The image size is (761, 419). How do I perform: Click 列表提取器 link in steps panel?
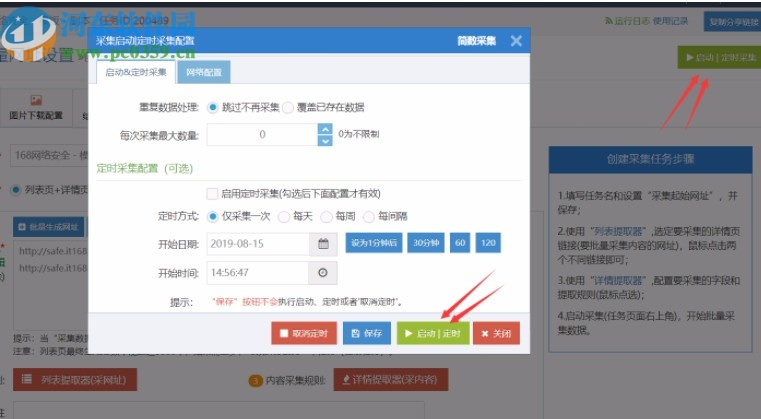[618, 231]
